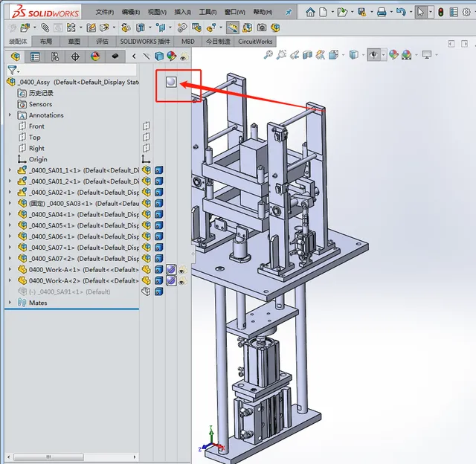Click the Section View icon
This screenshot has width=476, height=464.
(307, 54)
